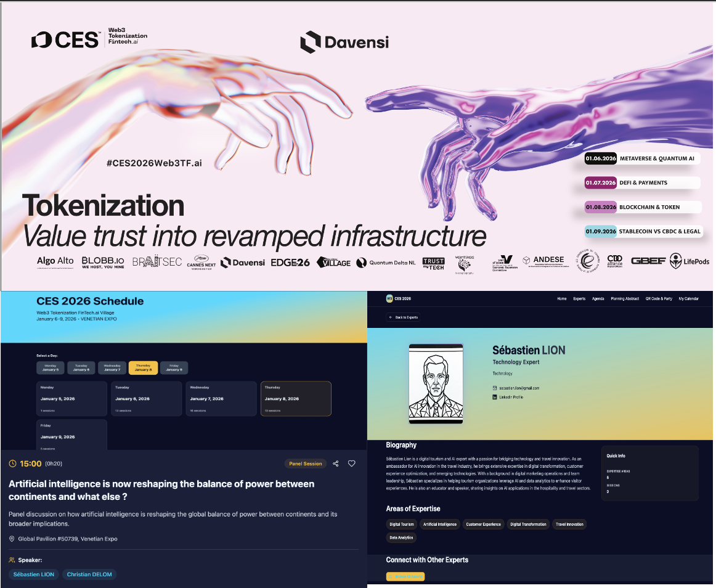Open Home in the CES 2026 navigation
This screenshot has width=716, height=588.
pos(562,299)
